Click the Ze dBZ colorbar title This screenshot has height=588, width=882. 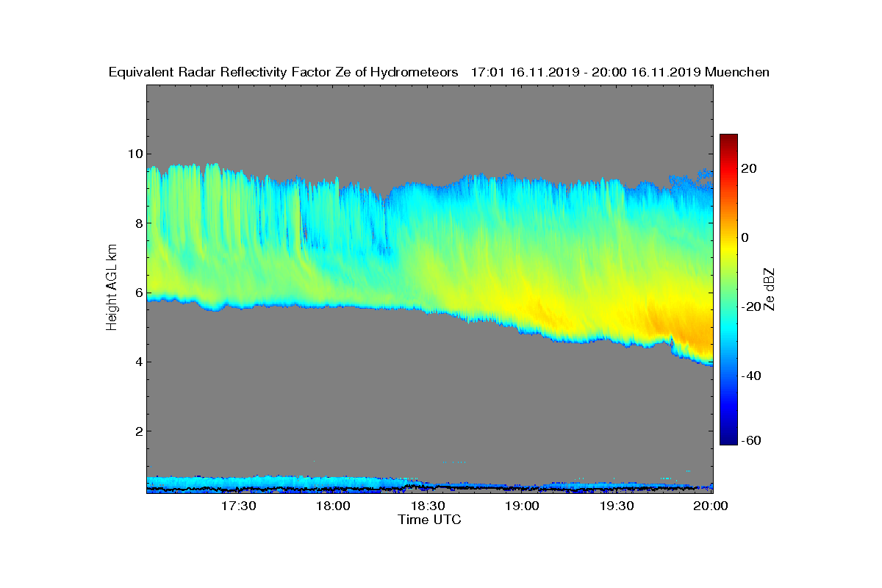[x=770, y=290]
